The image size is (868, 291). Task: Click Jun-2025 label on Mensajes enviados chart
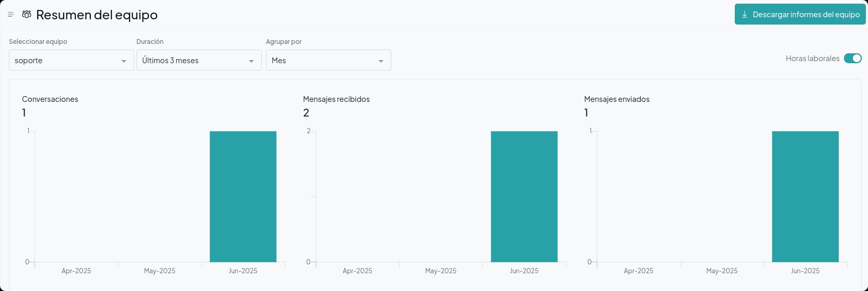(805, 271)
